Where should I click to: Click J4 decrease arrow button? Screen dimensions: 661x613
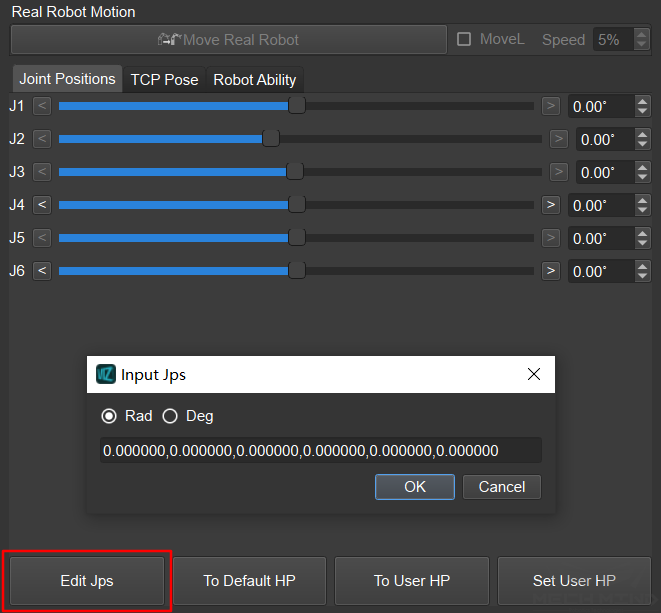tap(42, 205)
